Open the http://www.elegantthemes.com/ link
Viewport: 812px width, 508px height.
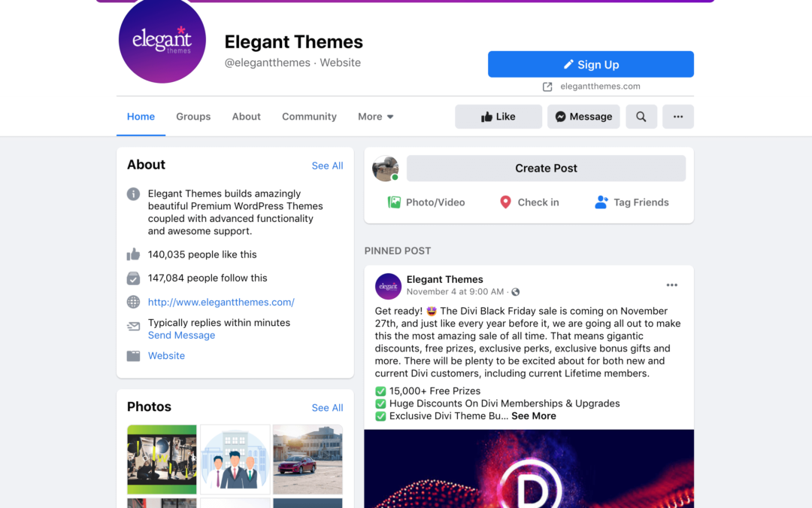(x=221, y=303)
